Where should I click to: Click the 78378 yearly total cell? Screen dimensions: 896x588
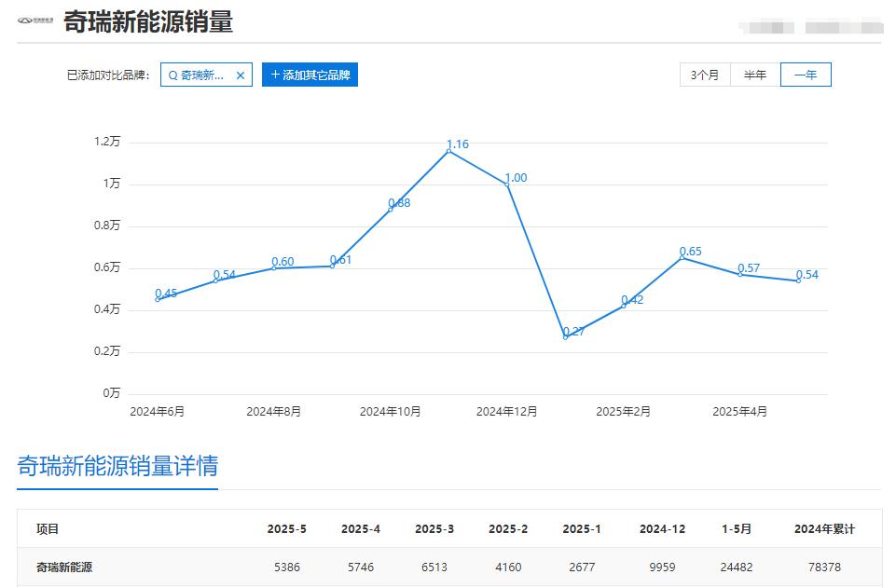point(824,567)
